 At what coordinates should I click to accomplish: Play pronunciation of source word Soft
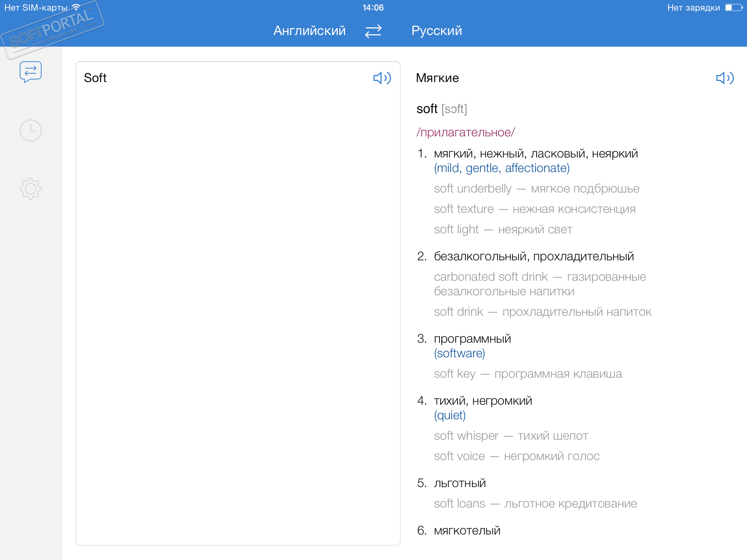click(382, 78)
